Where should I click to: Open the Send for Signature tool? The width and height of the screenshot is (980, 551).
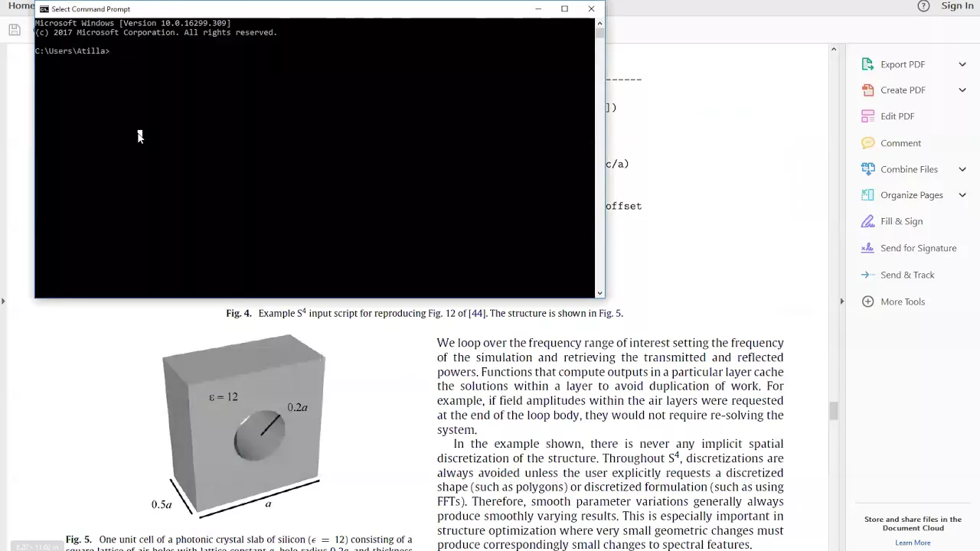click(x=918, y=248)
